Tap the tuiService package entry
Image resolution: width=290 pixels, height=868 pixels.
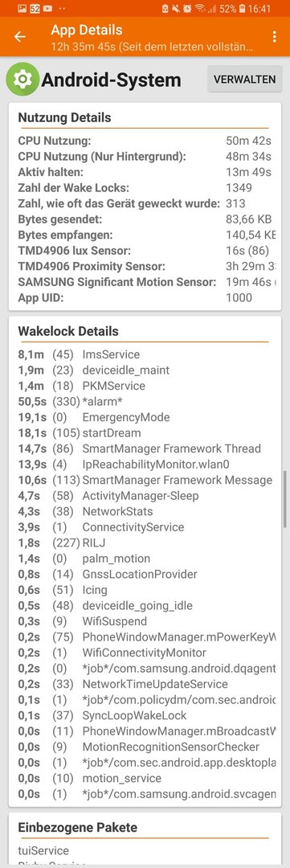click(43, 850)
